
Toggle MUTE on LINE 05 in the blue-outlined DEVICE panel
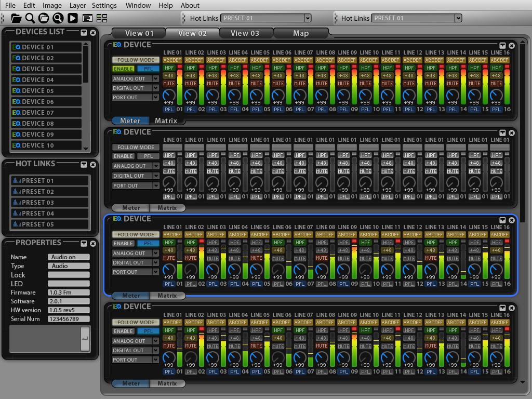pyautogui.click(x=256, y=258)
